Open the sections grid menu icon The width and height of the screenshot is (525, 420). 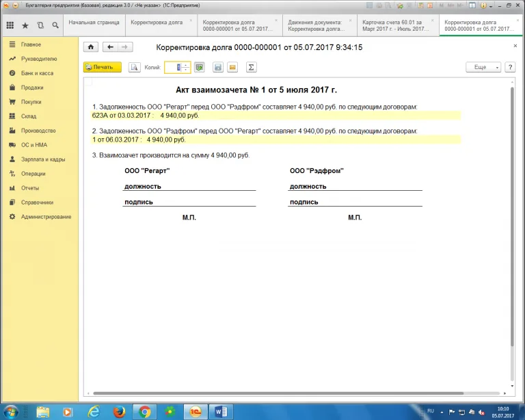click(x=10, y=25)
